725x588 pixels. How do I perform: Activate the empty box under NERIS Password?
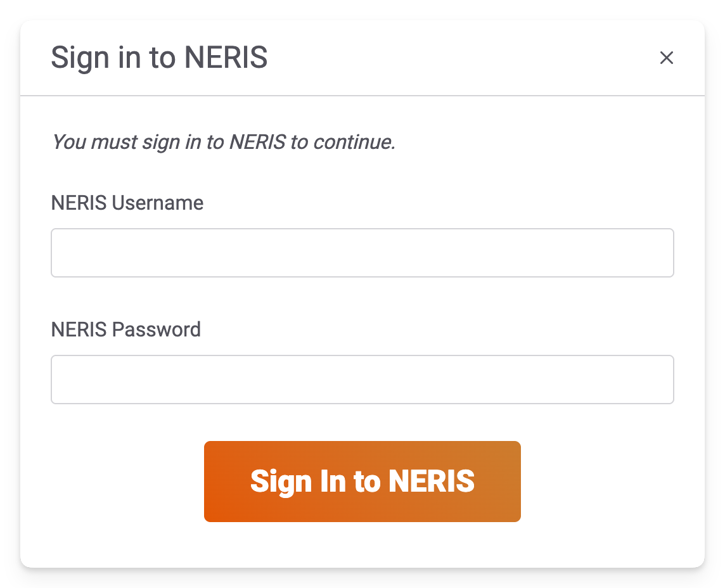click(362, 380)
